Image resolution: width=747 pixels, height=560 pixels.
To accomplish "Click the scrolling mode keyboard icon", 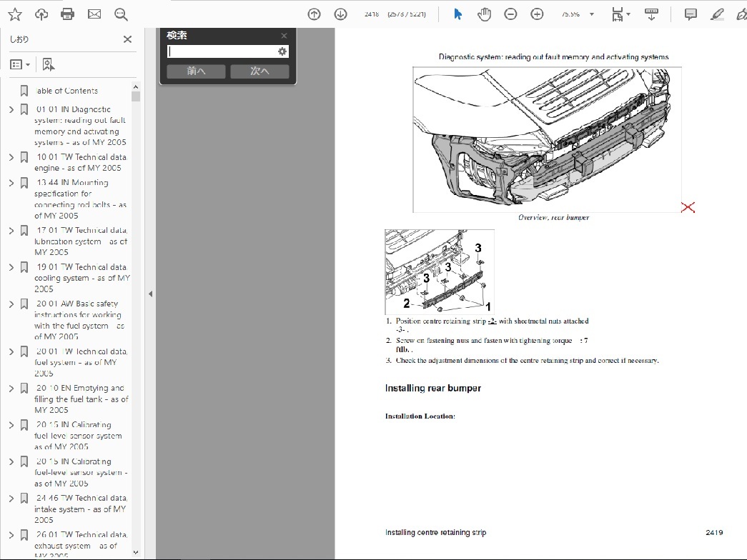I will [651, 14].
